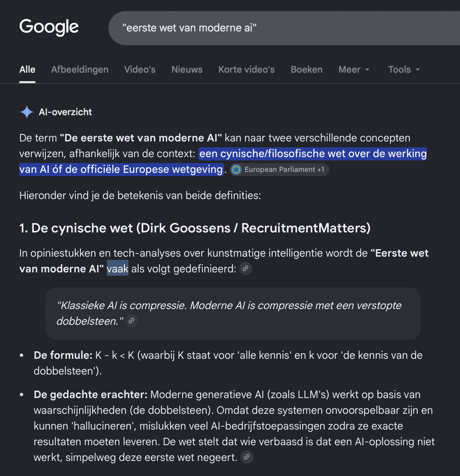Switch to the Video's tab
This screenshot has width=460, height=476.
140,69
